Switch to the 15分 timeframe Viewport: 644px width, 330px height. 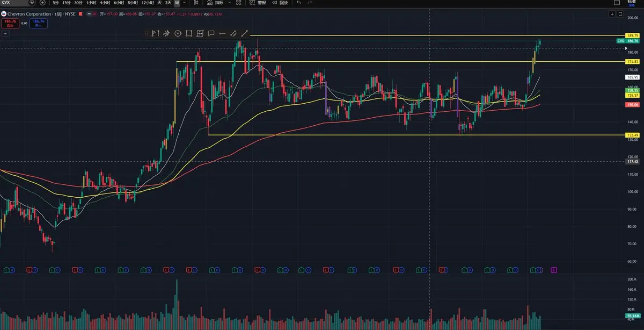tap(66, 3)
